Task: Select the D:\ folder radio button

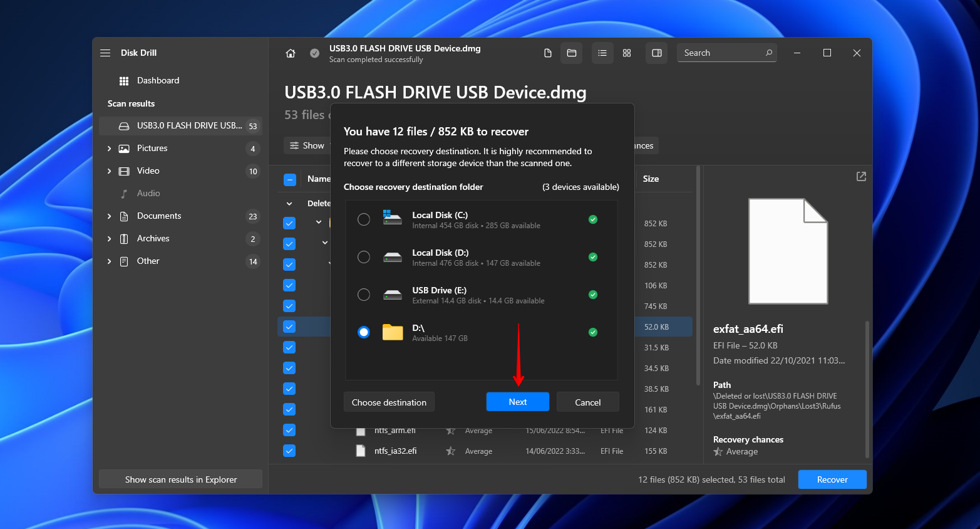Action: [x=364, y=332]
